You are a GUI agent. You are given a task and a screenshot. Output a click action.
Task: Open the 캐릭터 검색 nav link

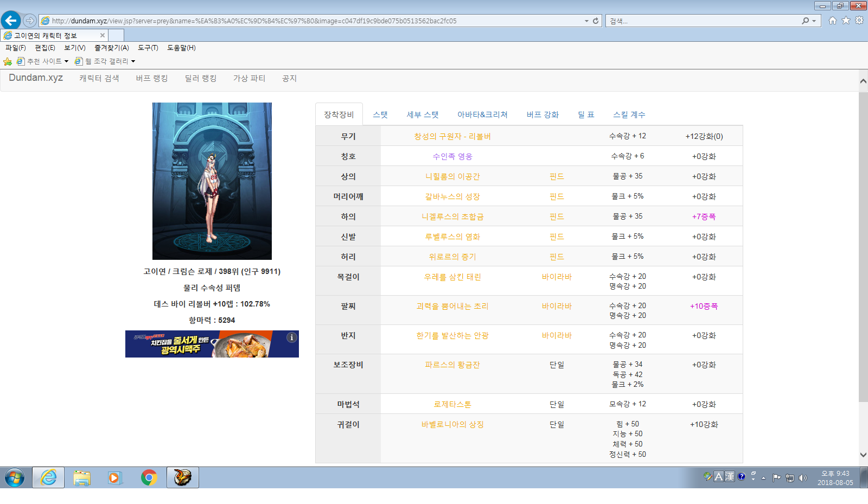coord(99,78)
